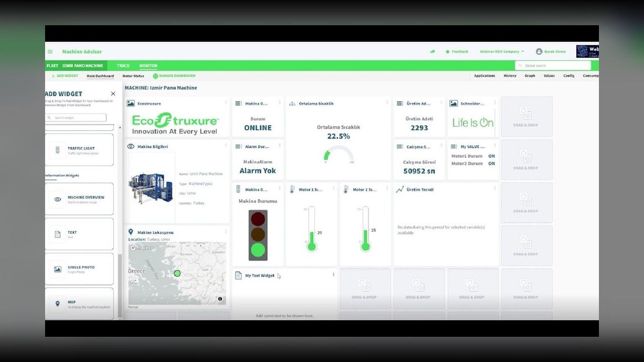Click the trend chart icon on Üretim Trendi widget
Image resolution: width=644 pixels, height=362 pixels.
pyautogui.click(x=399, y=189)
